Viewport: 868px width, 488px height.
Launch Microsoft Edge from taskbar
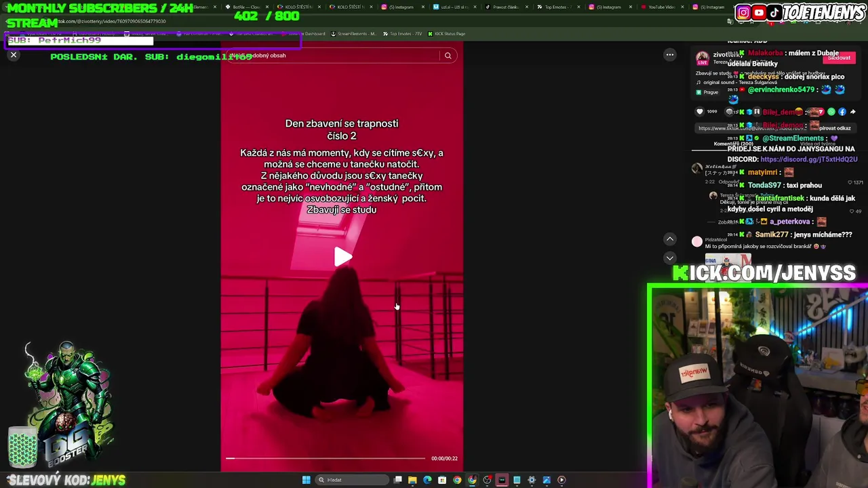tap(427, 480)
